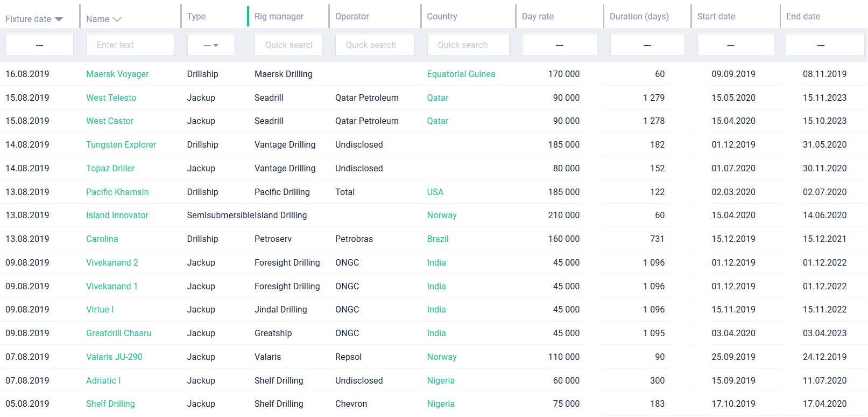Screen dimensions: 868x417
Task: Sort by the Day rate column header
Action: point(538,17)
